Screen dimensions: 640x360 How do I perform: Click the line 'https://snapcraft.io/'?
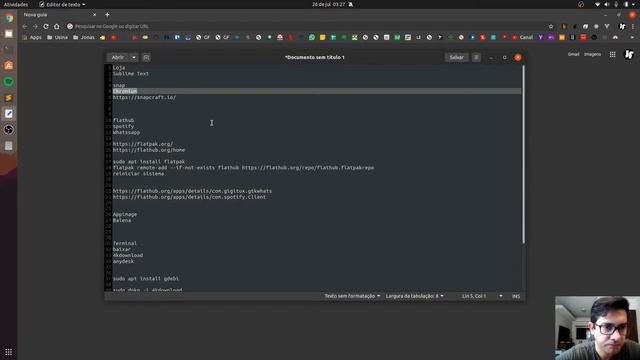[x=144, y=97]
